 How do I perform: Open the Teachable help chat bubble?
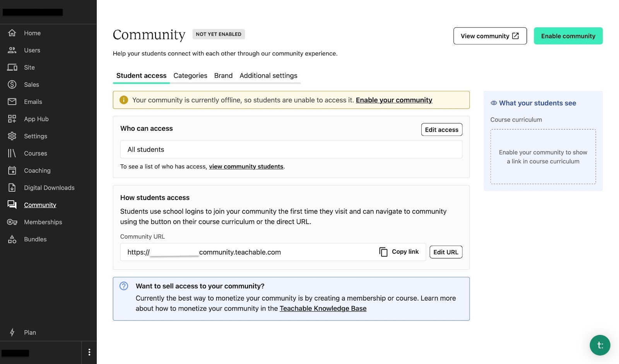(600, 345)
